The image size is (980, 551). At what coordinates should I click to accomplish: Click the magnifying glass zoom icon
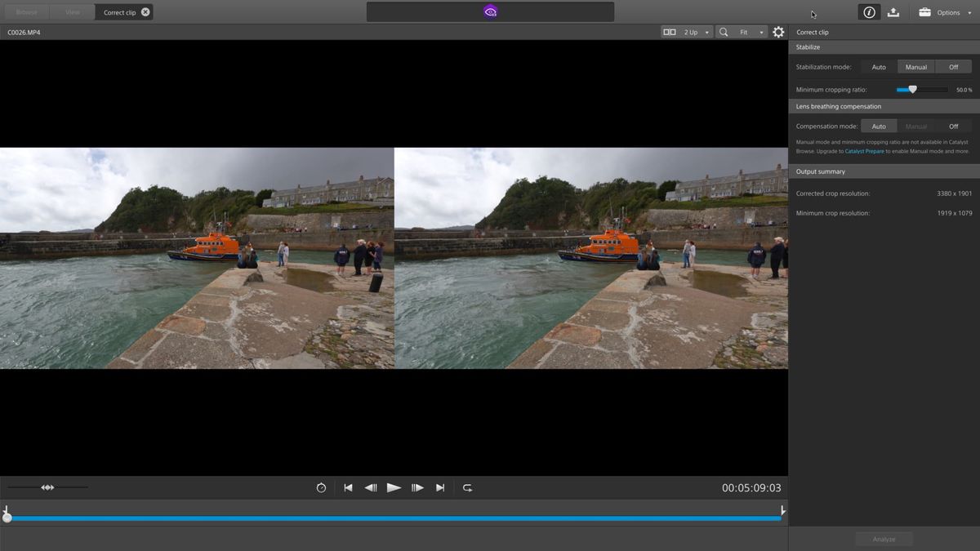point(722,32)
